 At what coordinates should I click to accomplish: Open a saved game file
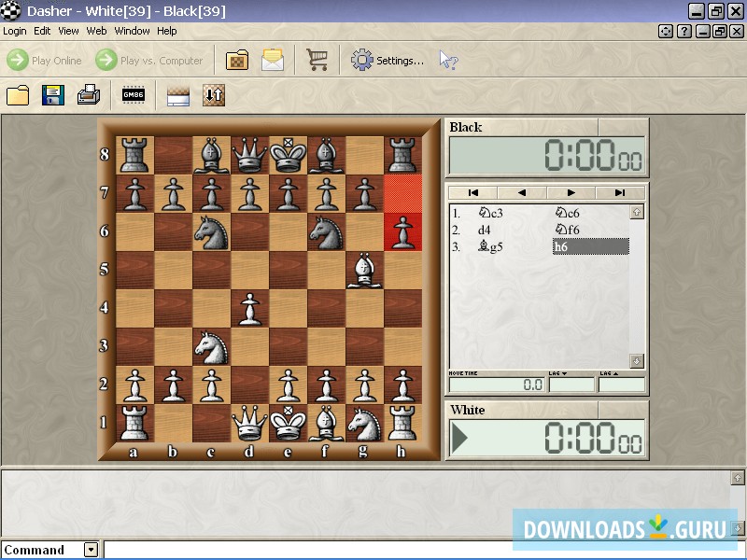click(17, 95)
